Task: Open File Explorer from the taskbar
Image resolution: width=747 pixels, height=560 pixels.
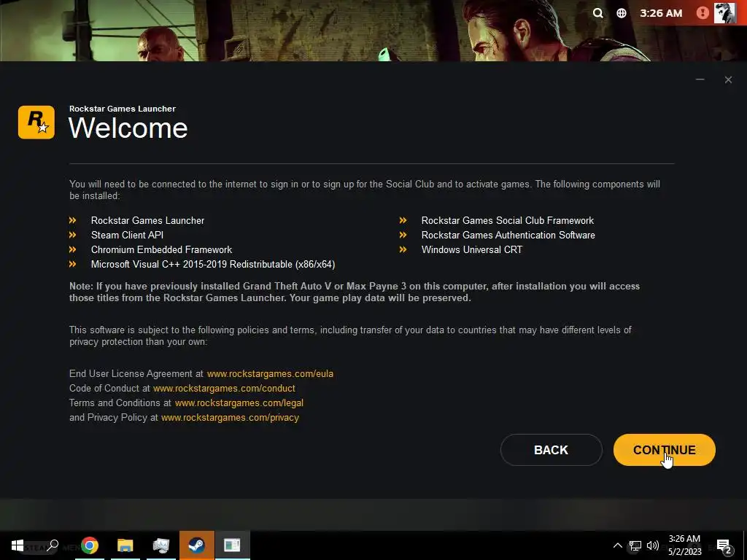Action: (x=125, y=545)
